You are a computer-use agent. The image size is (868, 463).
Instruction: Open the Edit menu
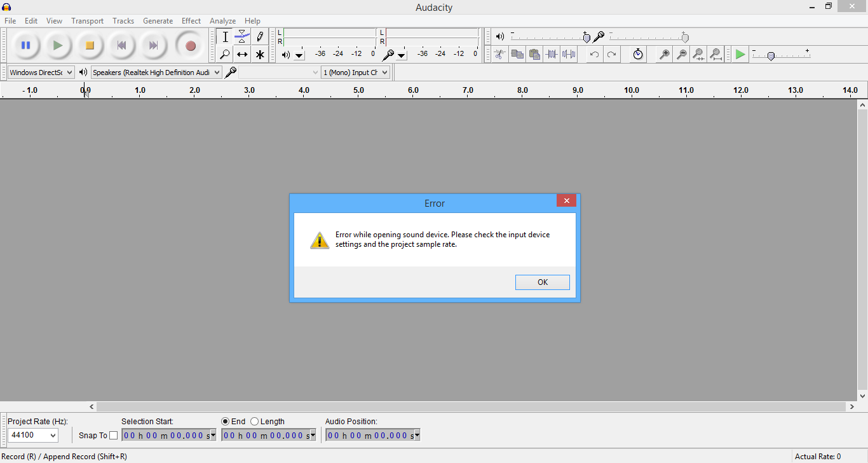click(31, 21)
